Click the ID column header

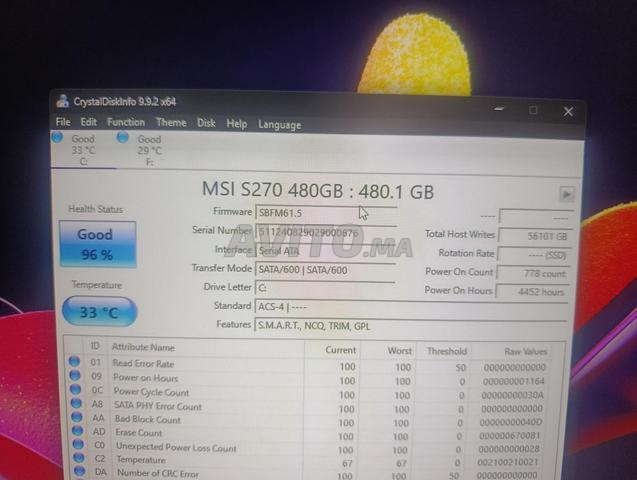[x=95, y=346]
